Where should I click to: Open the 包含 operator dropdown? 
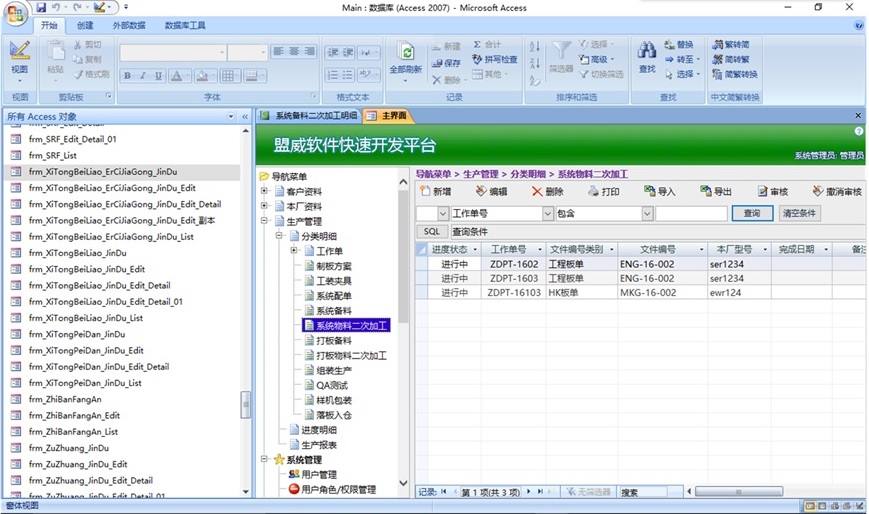click(647, 213)
